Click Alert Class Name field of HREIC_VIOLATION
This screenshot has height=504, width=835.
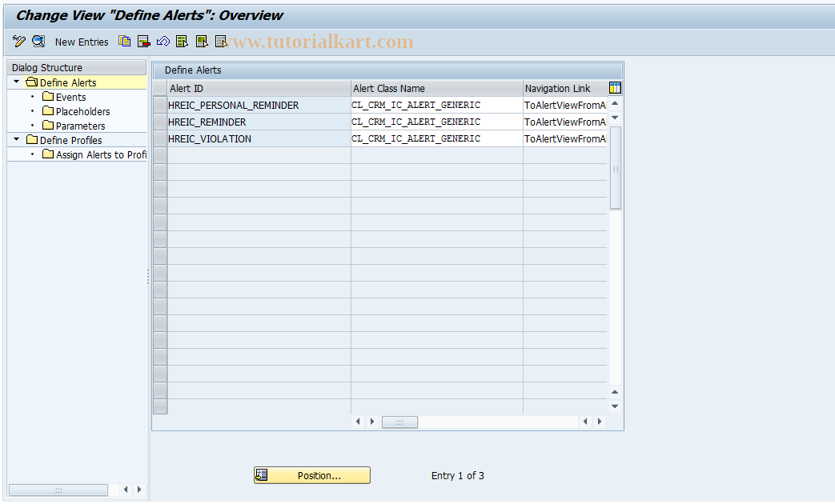436,138
